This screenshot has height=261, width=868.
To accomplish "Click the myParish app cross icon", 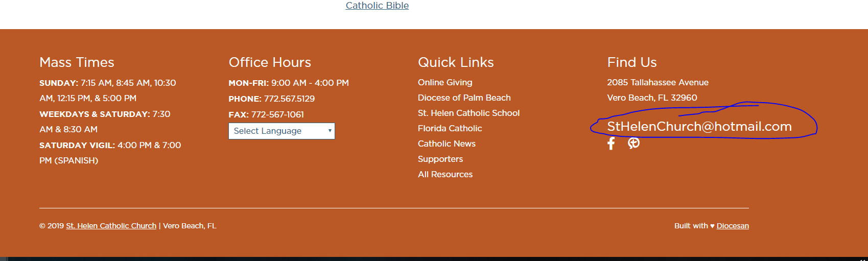I will tap(634, 144).
